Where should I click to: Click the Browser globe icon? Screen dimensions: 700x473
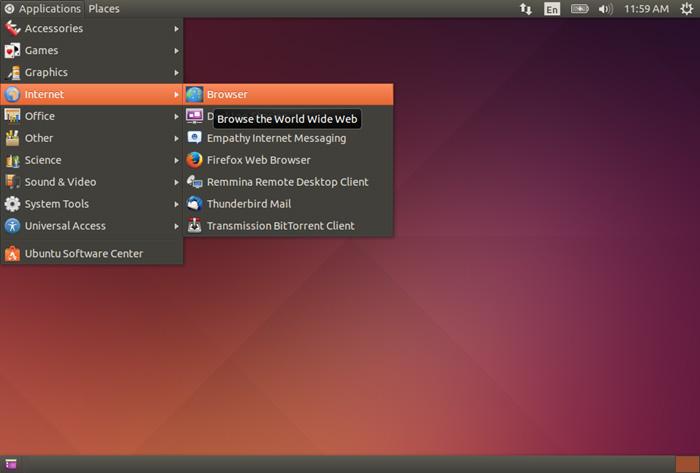[x=194, y=94]
